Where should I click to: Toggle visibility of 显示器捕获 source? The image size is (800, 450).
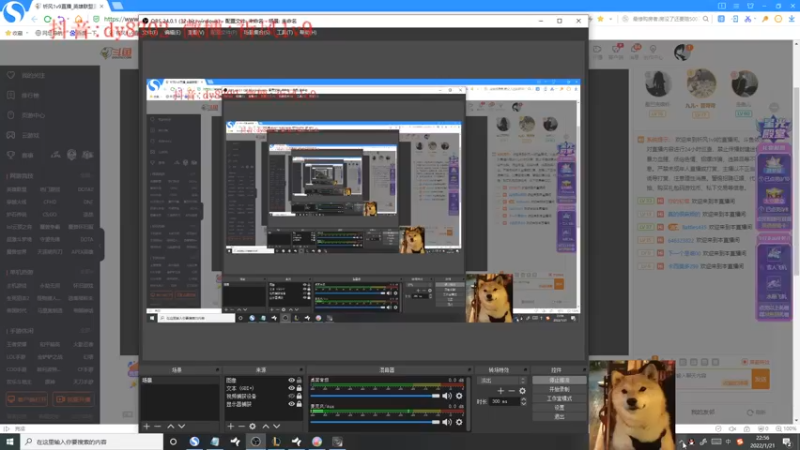pyautogui.click(x=291, y=404)
